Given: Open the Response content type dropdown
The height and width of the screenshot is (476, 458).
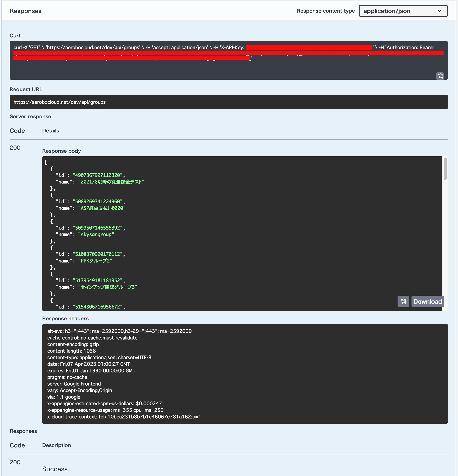Looking at the screenshot, I should (x=403, y=11).
